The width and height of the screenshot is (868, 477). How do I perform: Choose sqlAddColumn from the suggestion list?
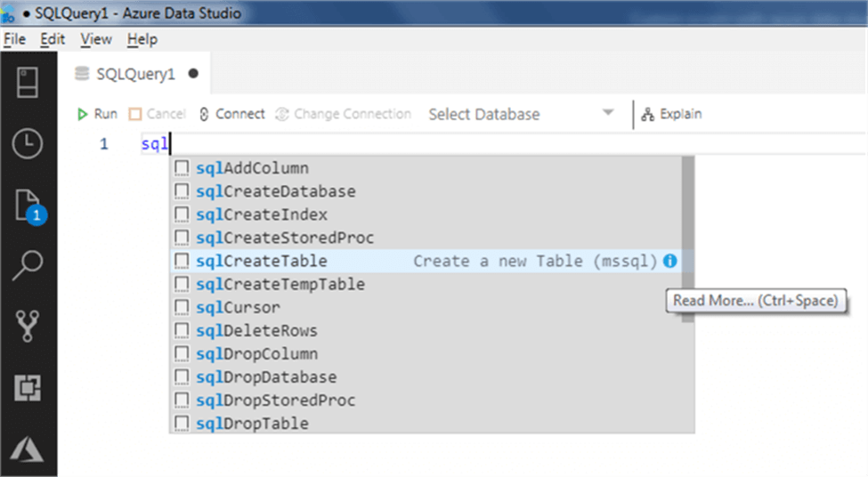[252, 168]
